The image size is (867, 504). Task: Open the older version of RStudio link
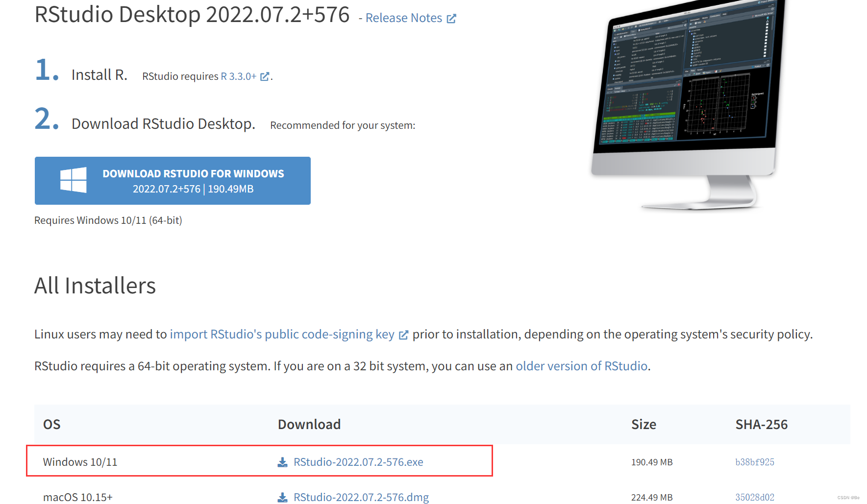tap(581, 366)
